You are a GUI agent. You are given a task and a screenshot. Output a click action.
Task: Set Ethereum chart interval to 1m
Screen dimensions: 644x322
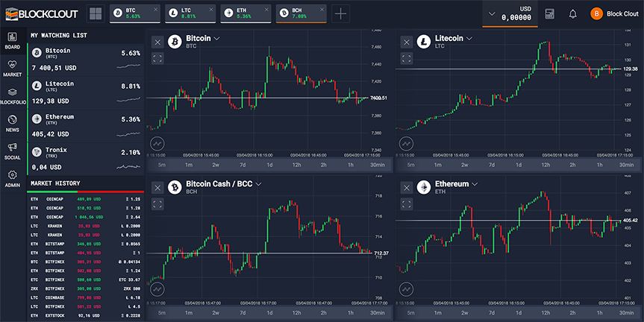click(x=438, y=313)
